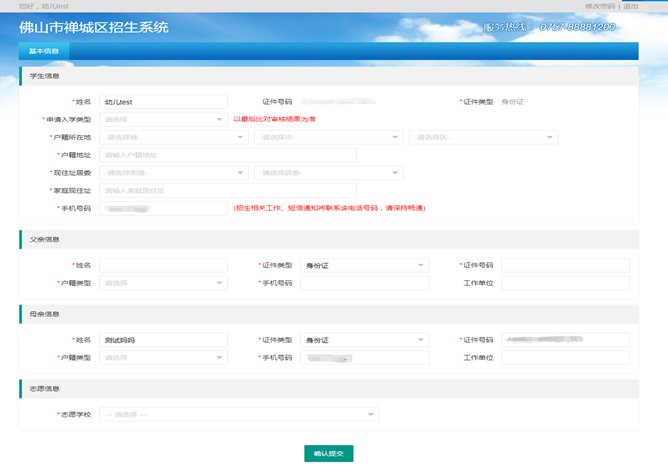Click the student 姓名 input field

163,101
